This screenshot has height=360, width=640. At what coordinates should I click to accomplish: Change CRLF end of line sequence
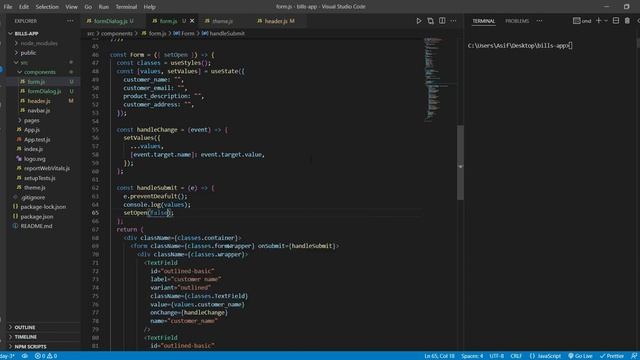click(516, 356)
